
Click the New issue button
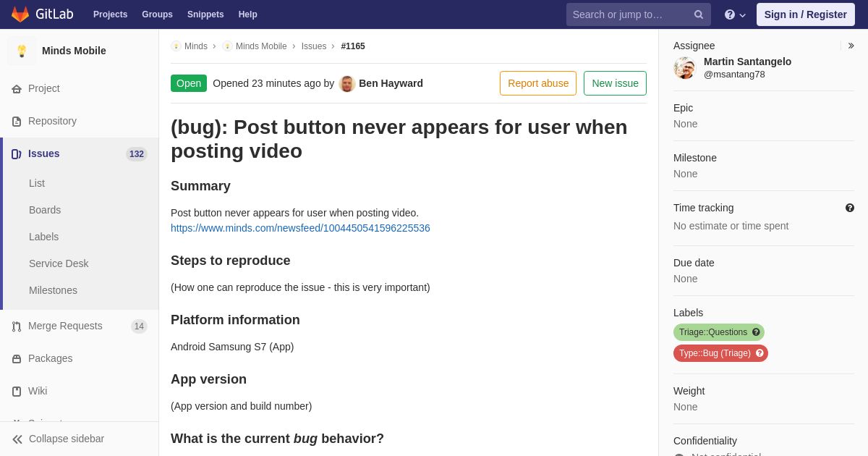pos(615,83)
